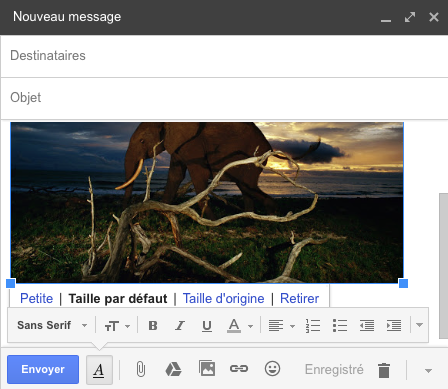The image size is (448, 389).
Task: Minimize the Nouveau message window
Action: 386,21
